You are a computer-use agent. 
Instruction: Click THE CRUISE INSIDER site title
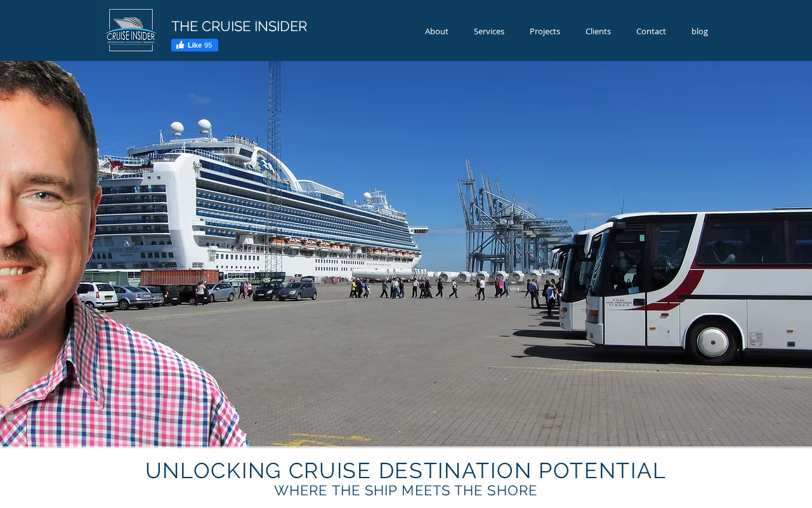[239, 26]
